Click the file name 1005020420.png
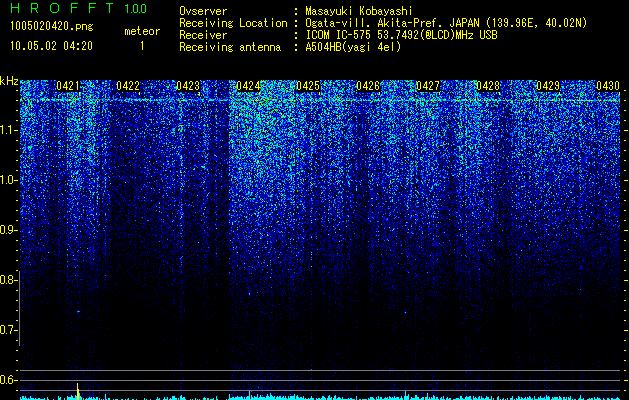 (x=52, y=27)
